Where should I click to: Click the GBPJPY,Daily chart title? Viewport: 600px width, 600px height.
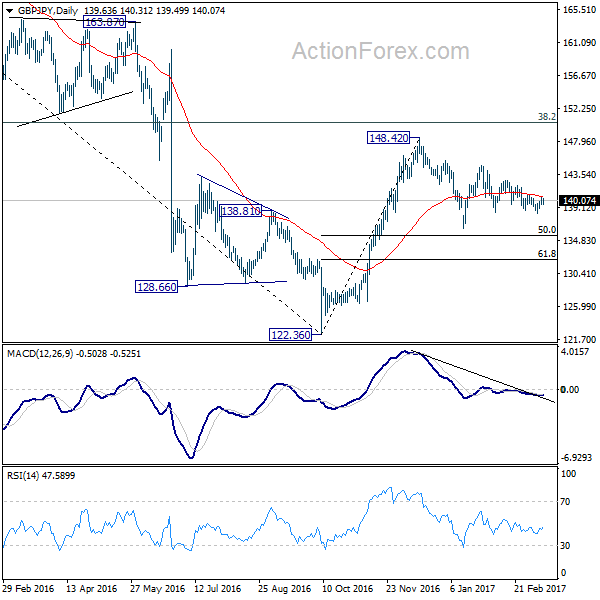click(48, 11)
